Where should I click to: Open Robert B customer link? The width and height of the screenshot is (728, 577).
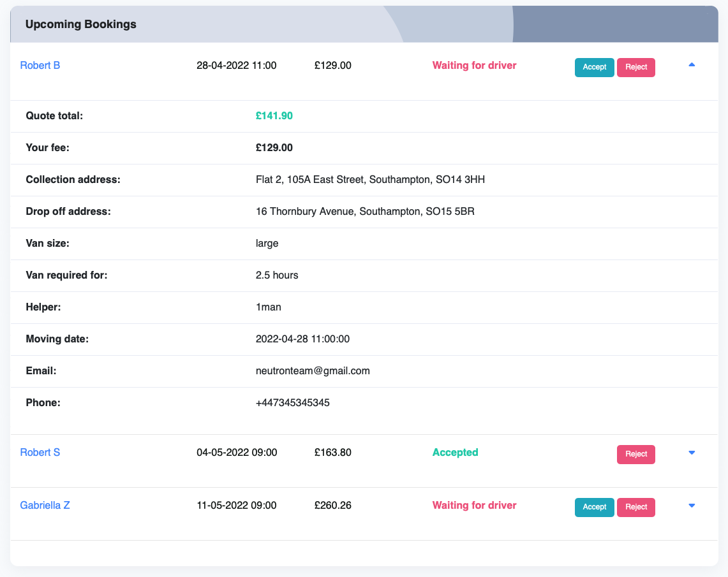tap(40, 65)
